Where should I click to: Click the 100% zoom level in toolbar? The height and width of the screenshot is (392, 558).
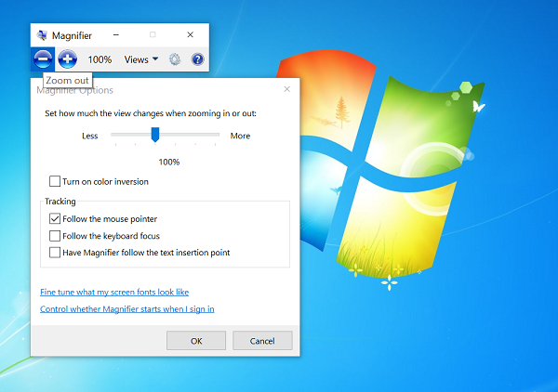click(100, 59)
